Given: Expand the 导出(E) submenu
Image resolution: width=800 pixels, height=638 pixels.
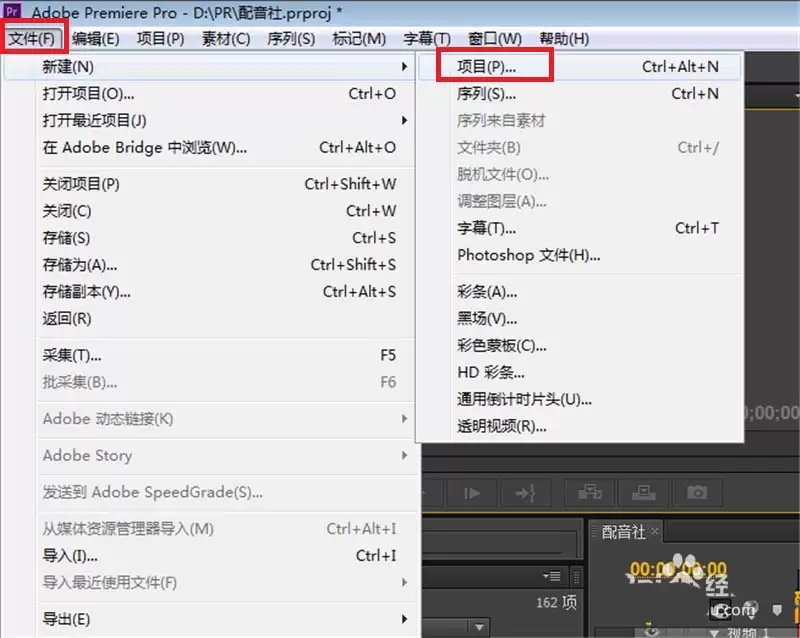Looking at the screenshot, I should [405, 619].
